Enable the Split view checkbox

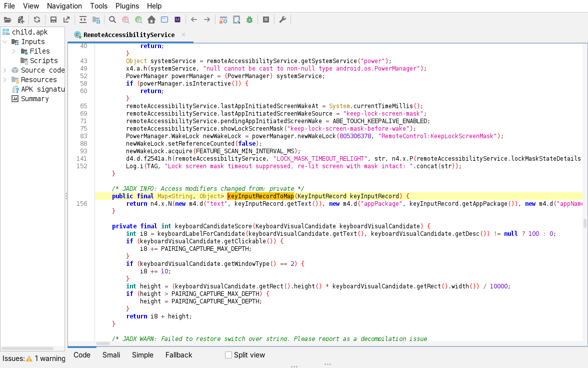[x=228, y=355]
